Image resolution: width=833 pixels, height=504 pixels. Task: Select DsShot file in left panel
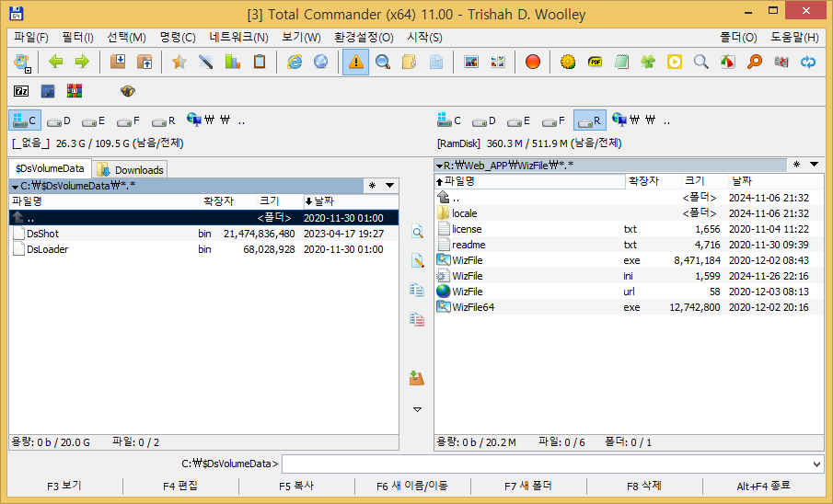tap(204, 234)
